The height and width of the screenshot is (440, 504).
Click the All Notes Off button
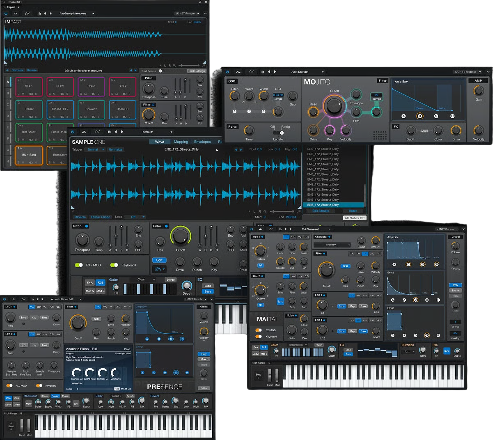(x=354, y=218)
